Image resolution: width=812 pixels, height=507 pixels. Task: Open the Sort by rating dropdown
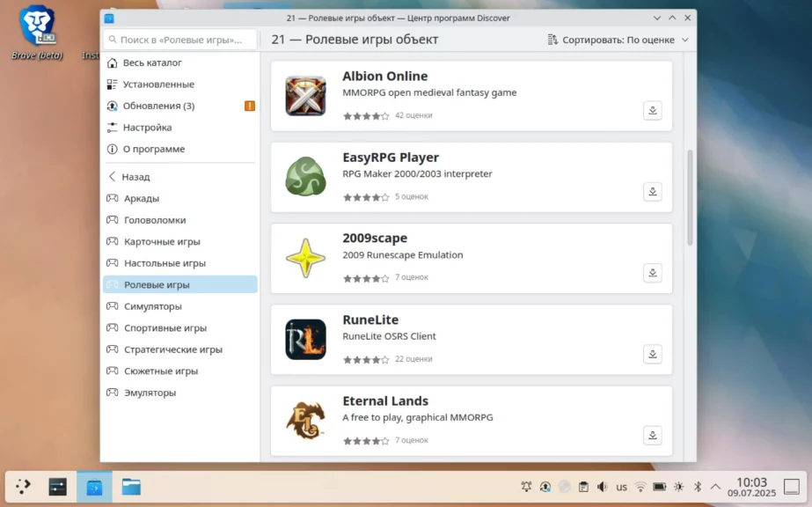pyautogui.click(x=618, y=40)
